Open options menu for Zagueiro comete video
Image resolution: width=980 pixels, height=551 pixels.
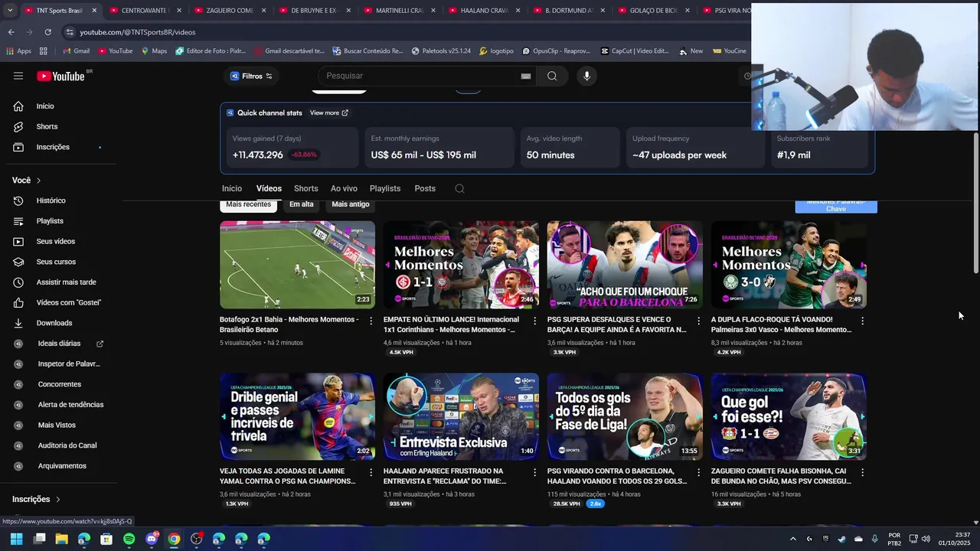point(863,472)
